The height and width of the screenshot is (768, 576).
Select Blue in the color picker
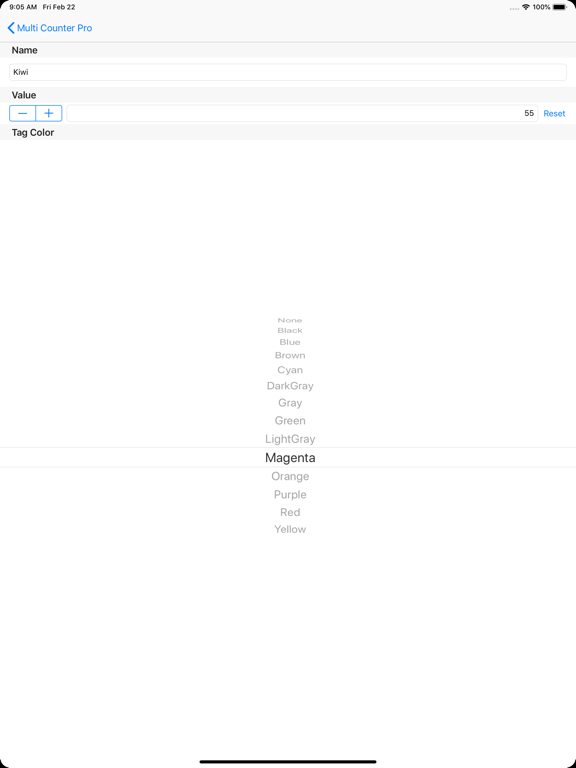coord(290,342)
